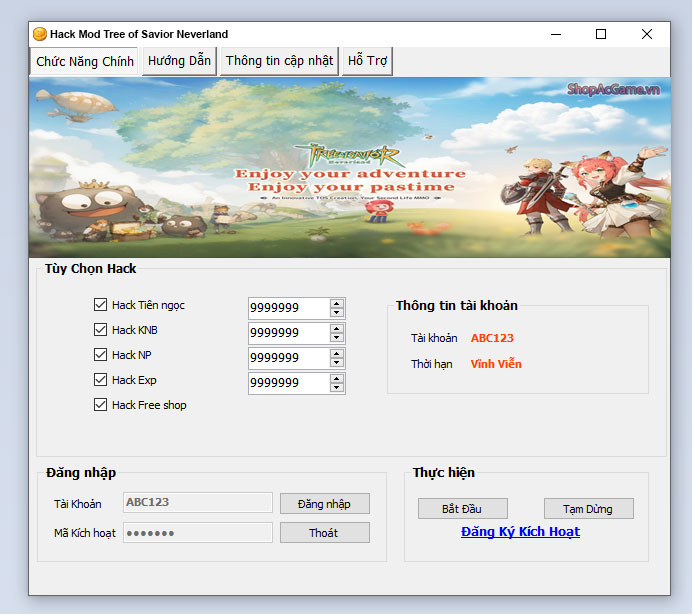This screenshot has width=693, height=616.
Task: Increase the Hack Exp value using up arrow
Action: click(336, 379)
